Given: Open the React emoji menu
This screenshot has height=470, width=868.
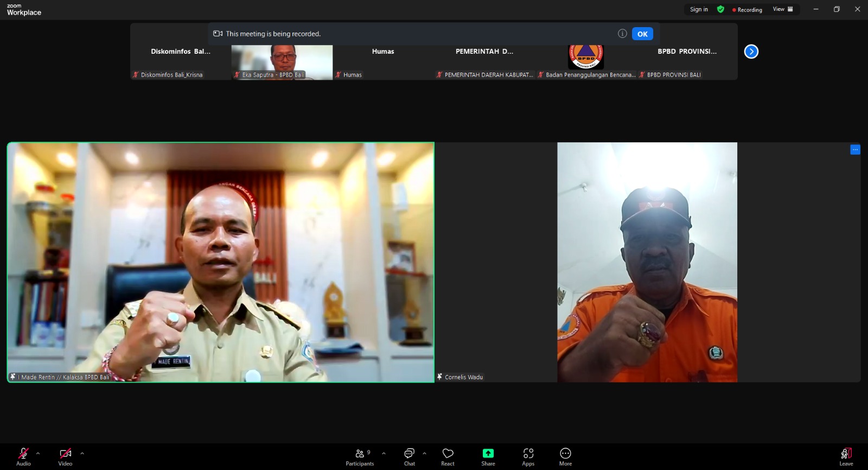Looking at the screenshot, I should pyautogui.click(x=448, y=456).
